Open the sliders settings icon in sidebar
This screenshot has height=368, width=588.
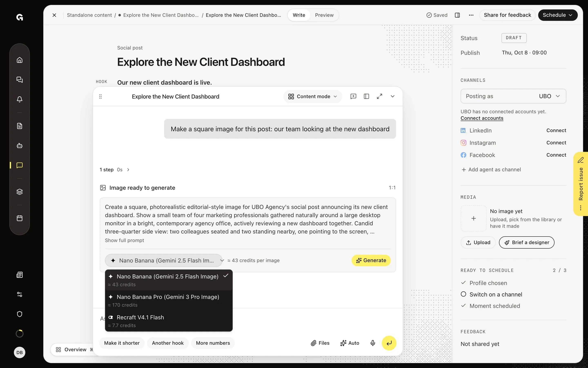(19, 294)
